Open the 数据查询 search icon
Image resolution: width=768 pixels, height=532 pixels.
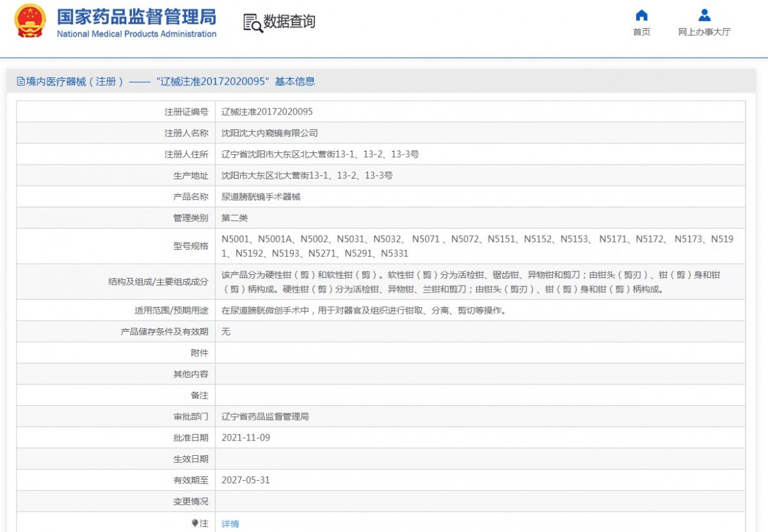pos(253,22)
